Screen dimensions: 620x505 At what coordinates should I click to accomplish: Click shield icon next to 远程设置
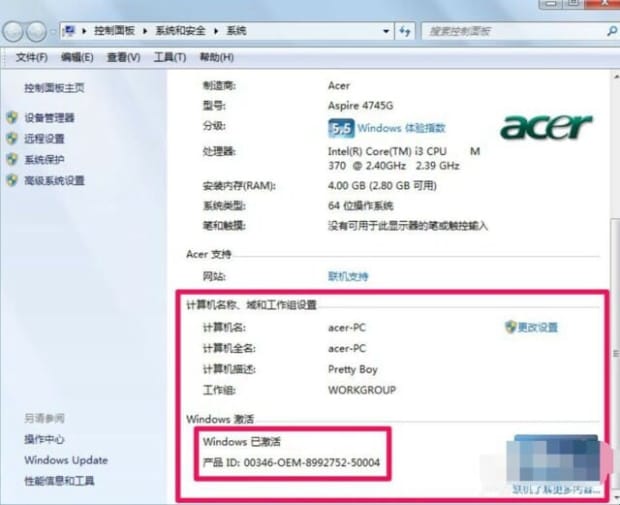coord(12,139)
